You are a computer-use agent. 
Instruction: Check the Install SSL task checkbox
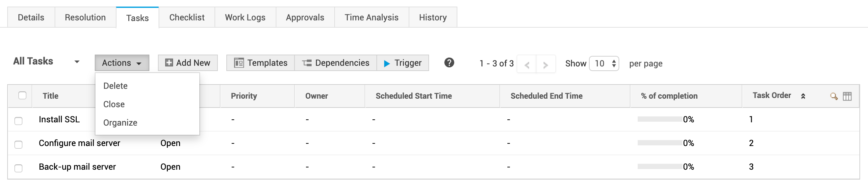pyautogui.click(x=18, y=121)
